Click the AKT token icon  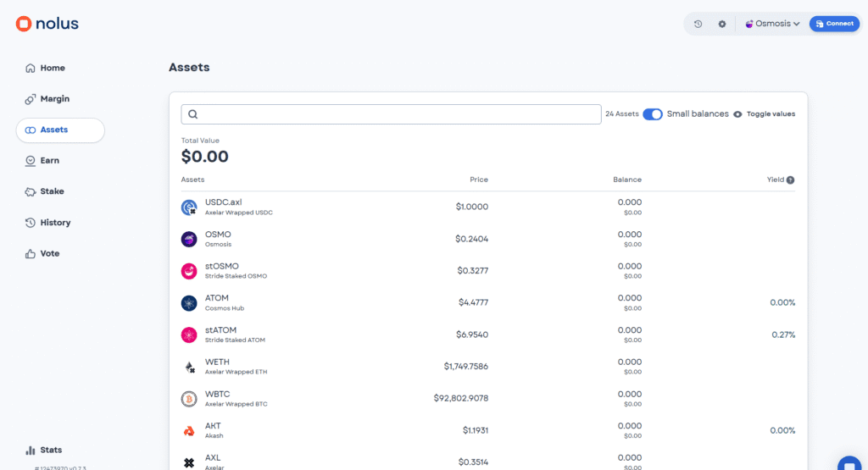point(189,431)
